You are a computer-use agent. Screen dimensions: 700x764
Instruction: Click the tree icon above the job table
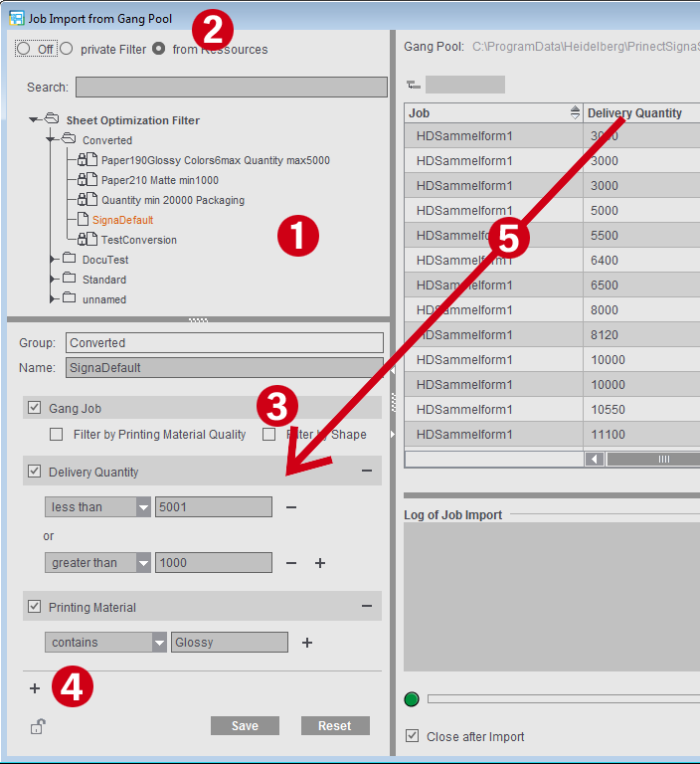(x=413, y=85)
